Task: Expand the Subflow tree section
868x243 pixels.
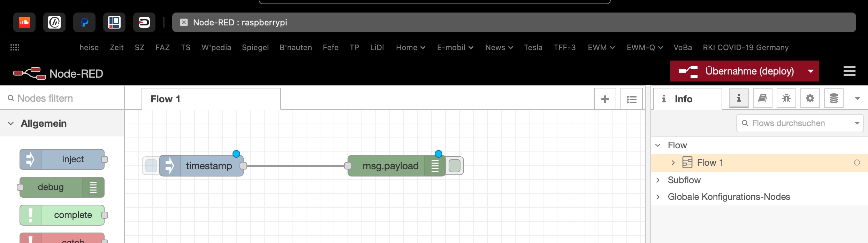Action: click(658, 180)
